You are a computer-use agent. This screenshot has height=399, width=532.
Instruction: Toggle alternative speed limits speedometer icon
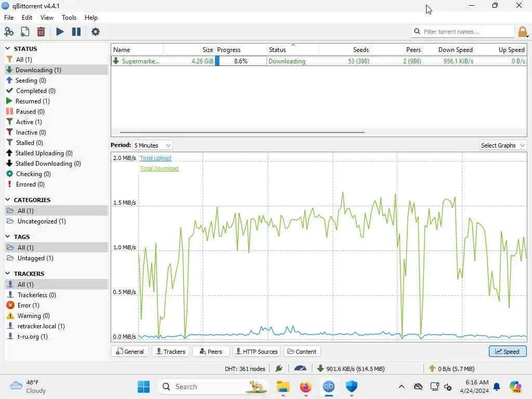300,368
